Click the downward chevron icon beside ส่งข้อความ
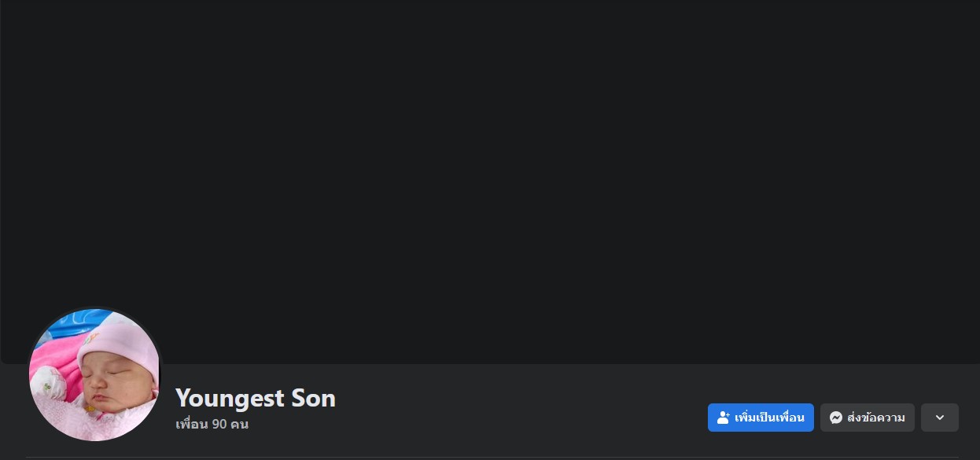 point(939,418)
